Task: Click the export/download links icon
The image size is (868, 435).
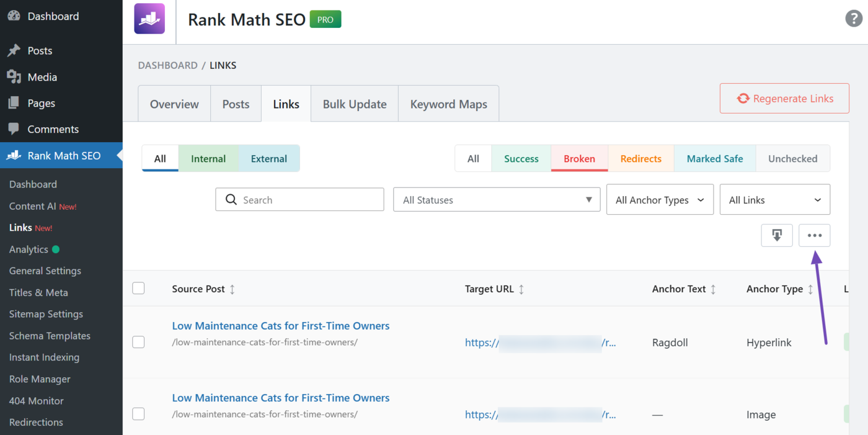Action: point(777,235)
